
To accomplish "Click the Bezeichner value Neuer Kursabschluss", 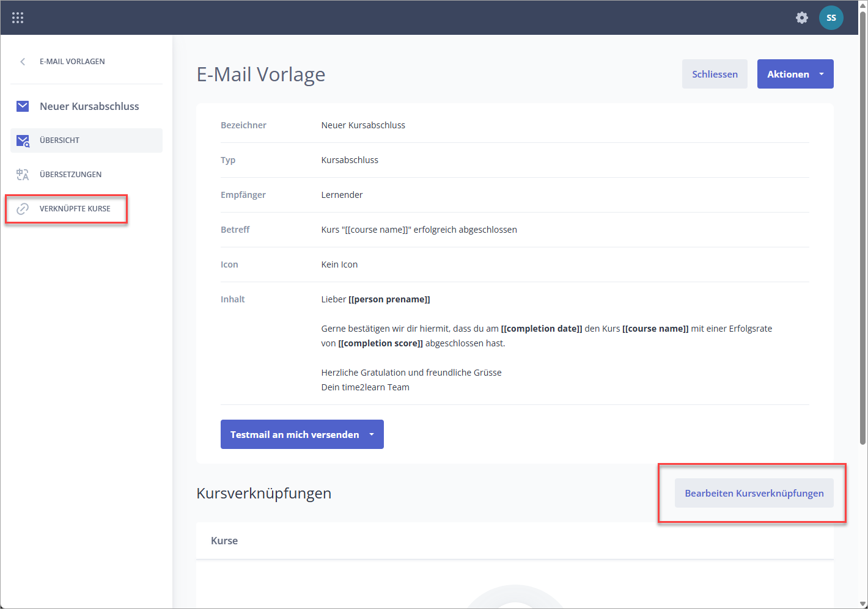I will (363, 125).
